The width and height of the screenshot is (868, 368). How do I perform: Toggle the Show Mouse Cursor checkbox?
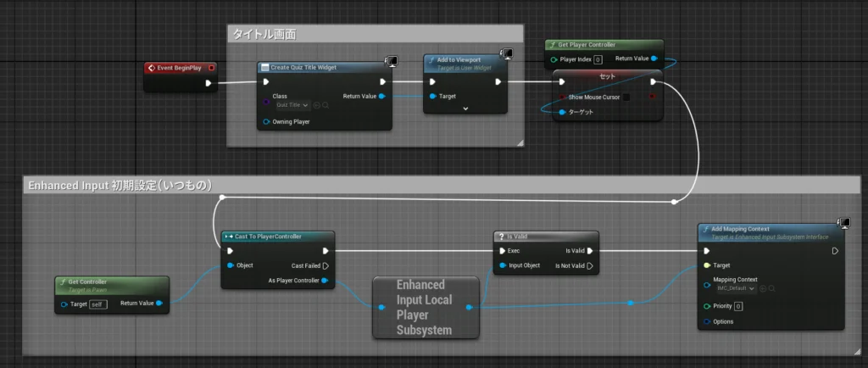tap(626, 97)
